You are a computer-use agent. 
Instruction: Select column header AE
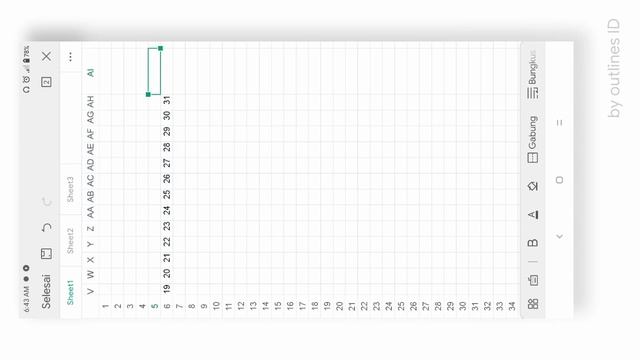point(91,149)
